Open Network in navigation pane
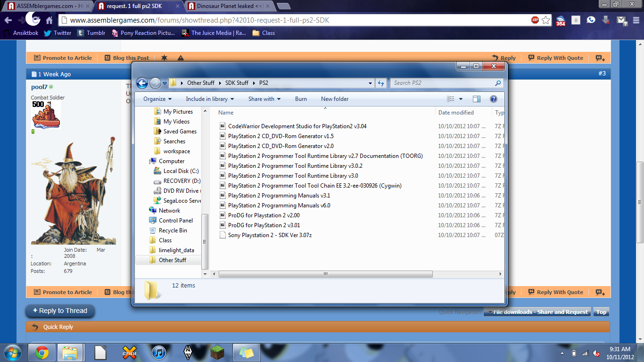The height and width of the screenshot is (362, 644). point(169,211)
